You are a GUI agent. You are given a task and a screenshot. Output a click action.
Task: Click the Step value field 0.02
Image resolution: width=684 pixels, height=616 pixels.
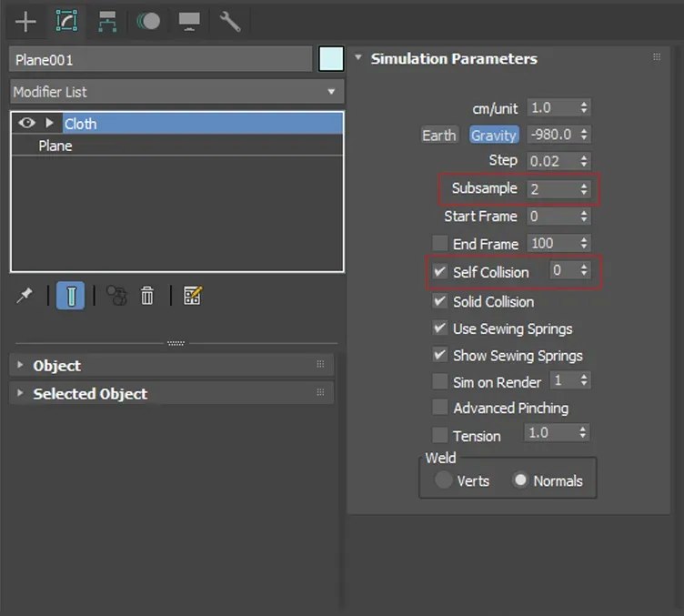tap(552, 161)
